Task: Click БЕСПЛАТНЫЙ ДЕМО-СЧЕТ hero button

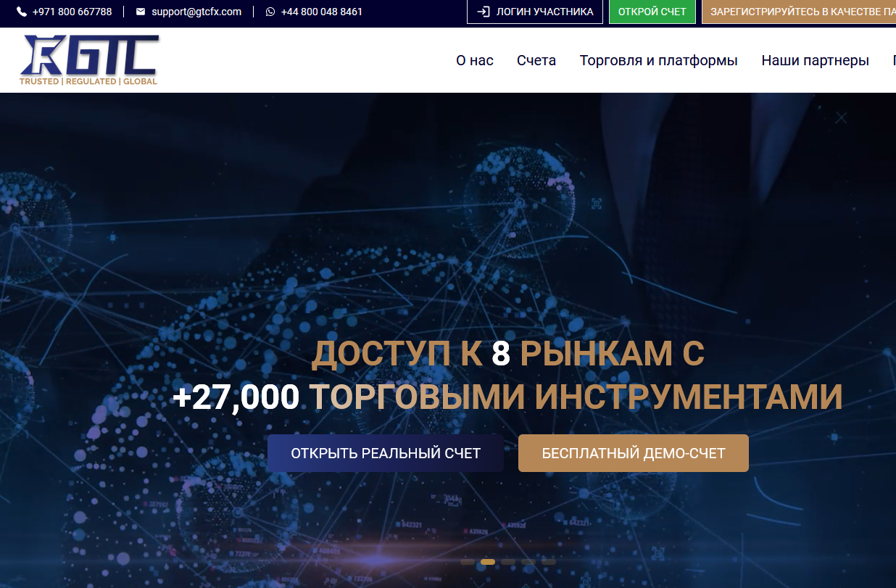Action: 634,453
